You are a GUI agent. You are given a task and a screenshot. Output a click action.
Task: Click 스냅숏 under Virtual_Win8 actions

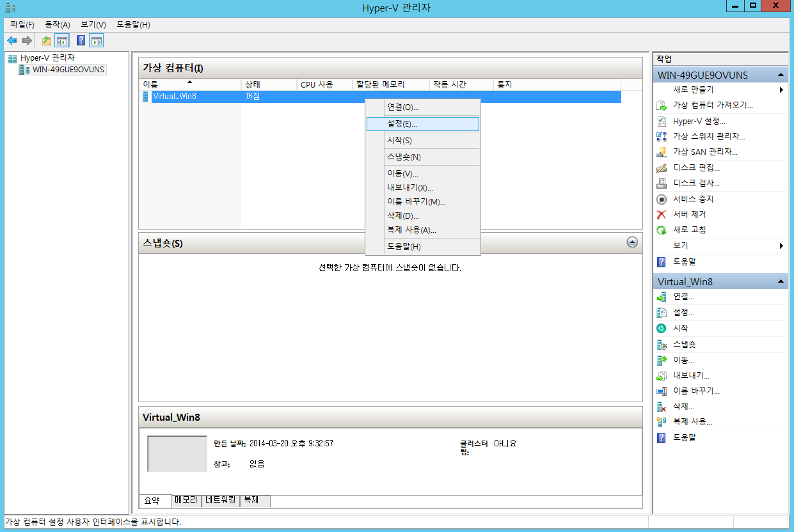click(x=720, y=344)
